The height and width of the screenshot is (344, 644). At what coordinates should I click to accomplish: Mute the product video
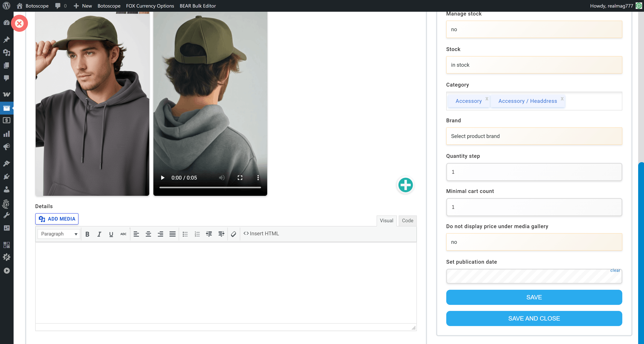click(x=222, y=178)
